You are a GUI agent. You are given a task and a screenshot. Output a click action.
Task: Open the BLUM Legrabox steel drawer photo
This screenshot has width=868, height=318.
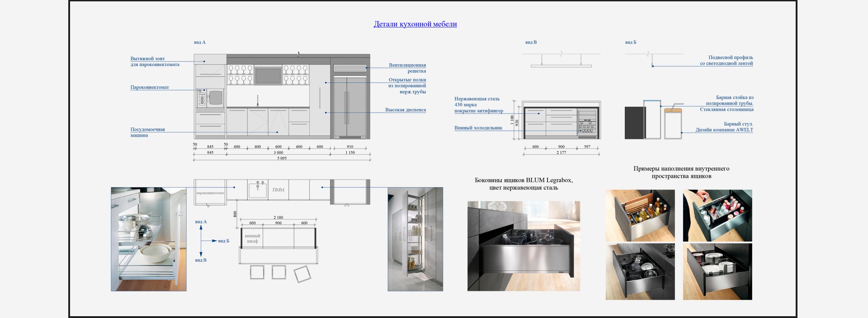[x=524, y=246]
